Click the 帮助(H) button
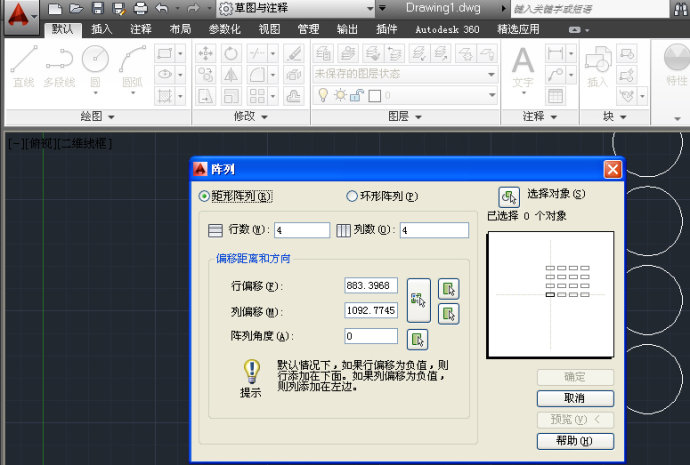690x465 pixels. (x=575, y=441)
